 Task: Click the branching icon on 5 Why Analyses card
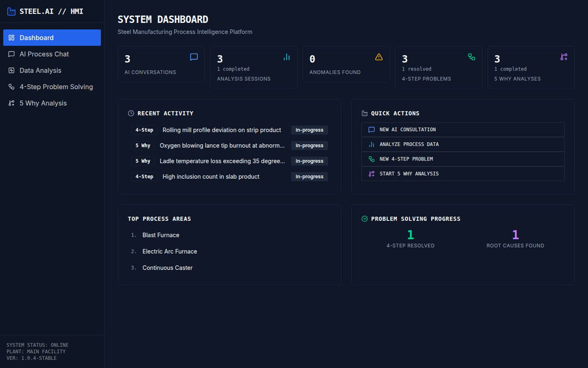[564, 57]
